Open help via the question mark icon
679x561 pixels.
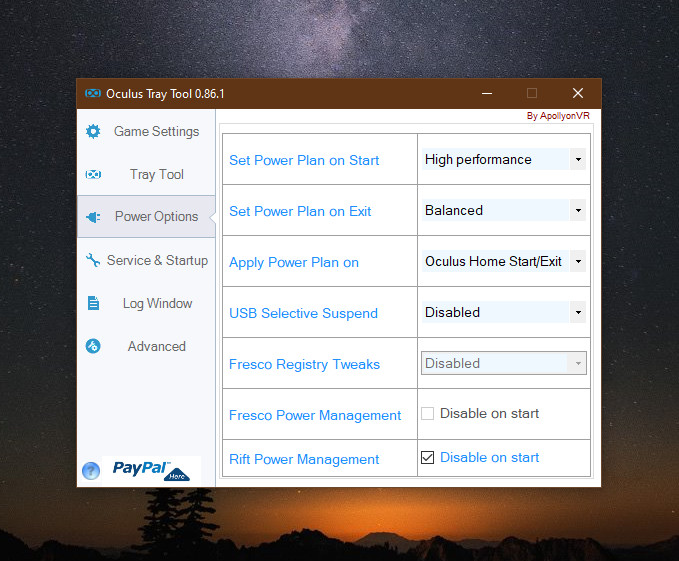(x=91, y=471)
